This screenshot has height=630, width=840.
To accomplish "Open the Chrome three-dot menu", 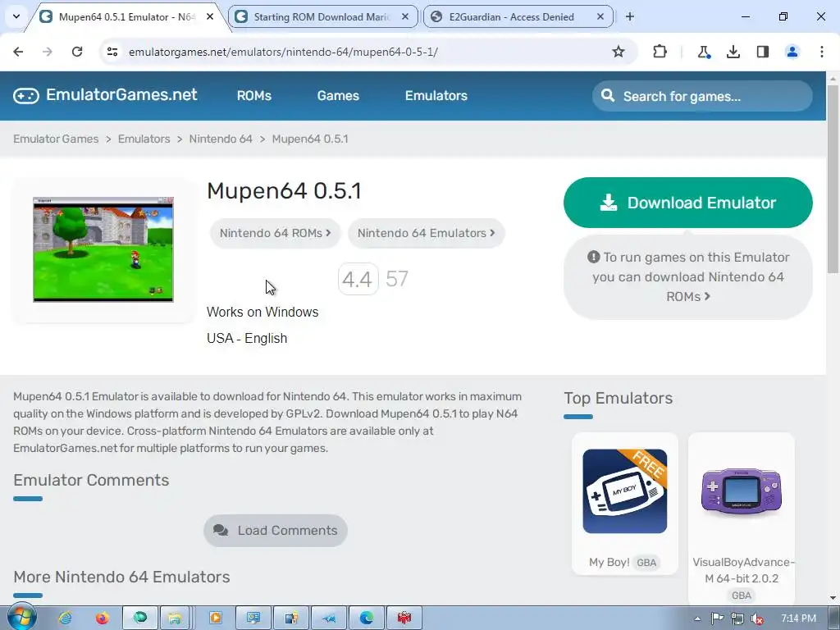I will click(822, 52).
